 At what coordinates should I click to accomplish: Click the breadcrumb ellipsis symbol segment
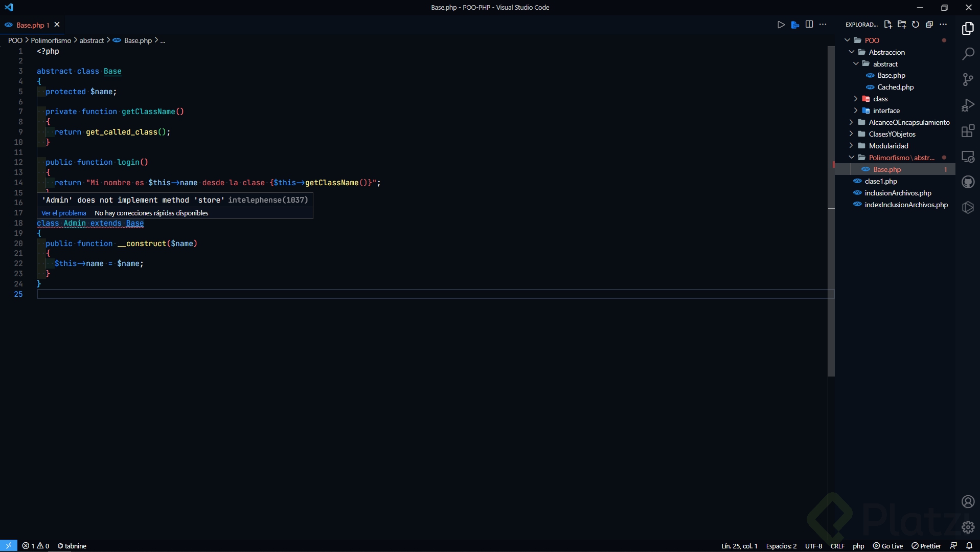(163, 40)
